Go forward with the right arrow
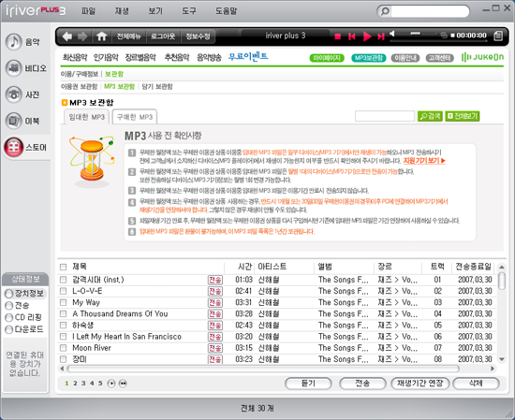 pos(82,36)
